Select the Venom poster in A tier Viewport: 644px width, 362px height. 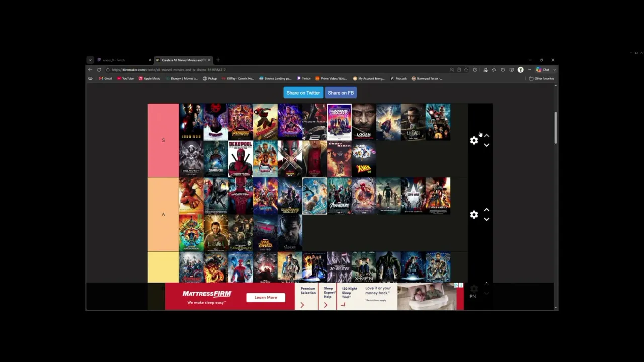(x=290, y=233)
